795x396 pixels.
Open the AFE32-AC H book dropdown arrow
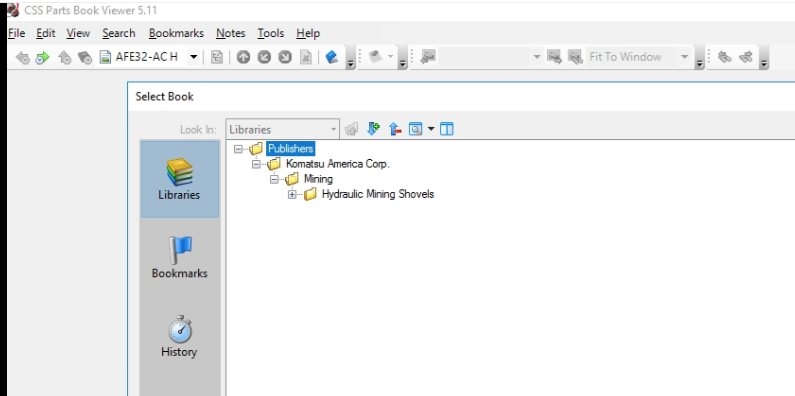point(193,57)
